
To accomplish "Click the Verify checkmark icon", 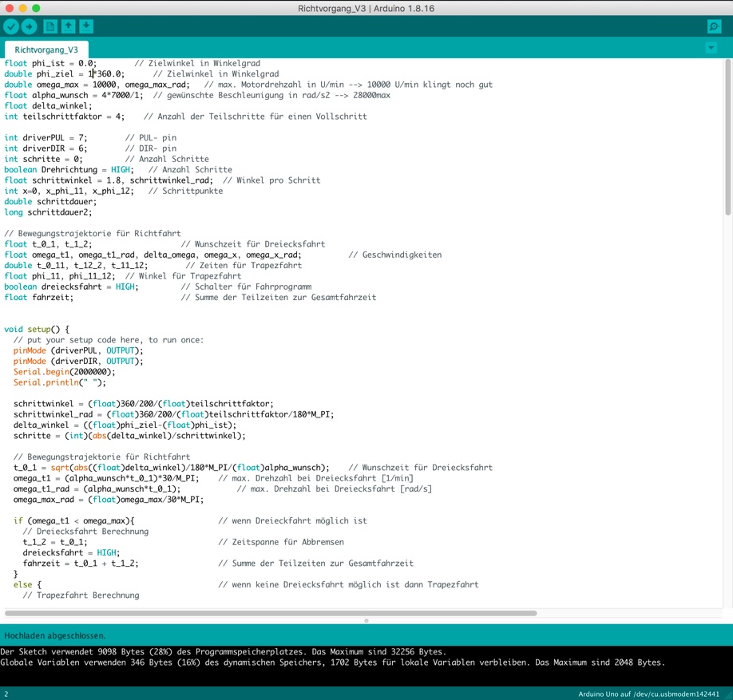I will coord(11,26).
